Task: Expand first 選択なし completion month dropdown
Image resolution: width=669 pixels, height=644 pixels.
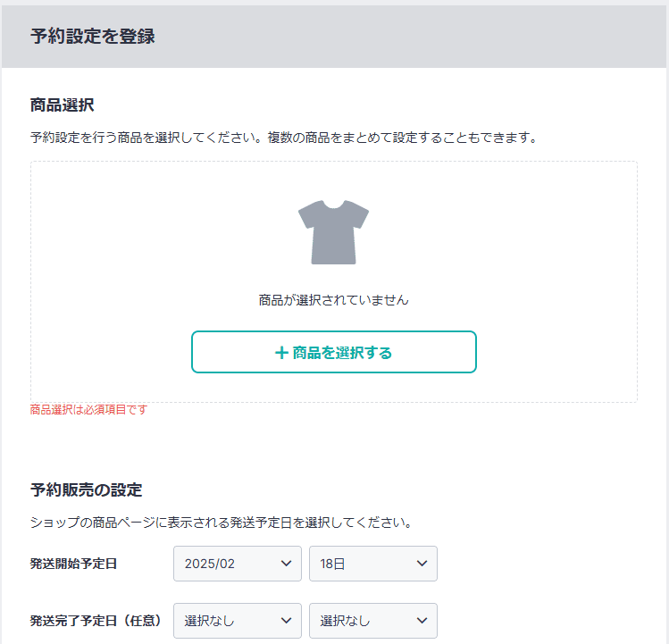Action: (238, 621)
